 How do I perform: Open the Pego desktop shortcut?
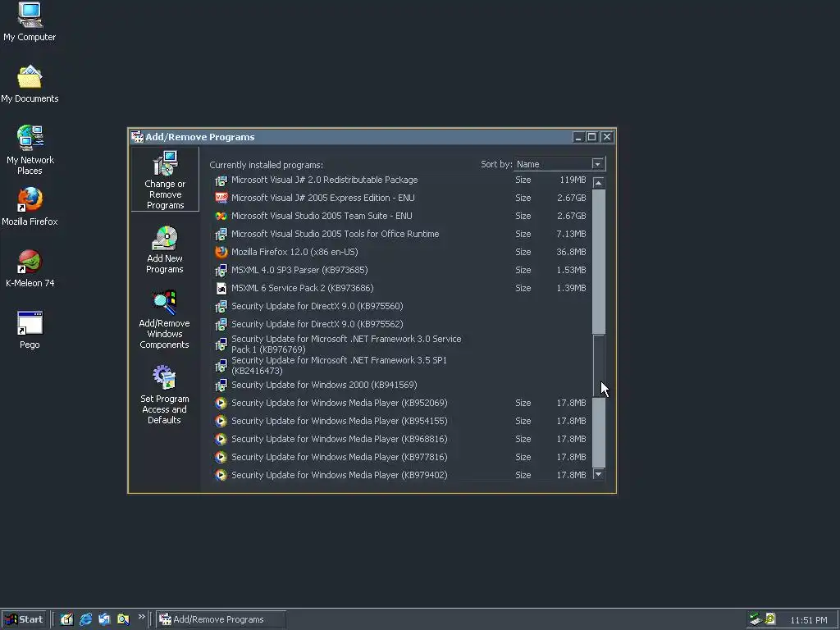30,330
